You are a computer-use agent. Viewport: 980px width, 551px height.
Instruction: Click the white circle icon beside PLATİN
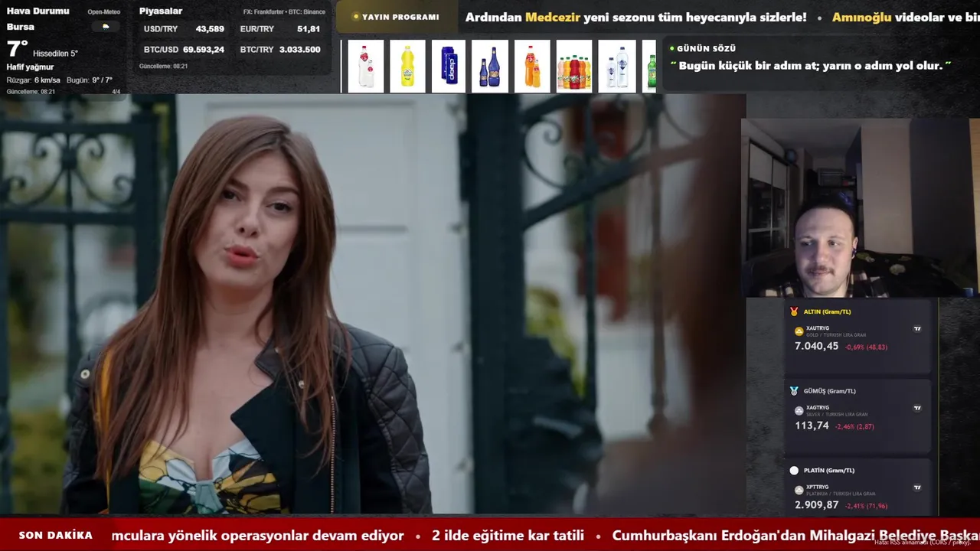pyautogui.click(x=794, y=471)
